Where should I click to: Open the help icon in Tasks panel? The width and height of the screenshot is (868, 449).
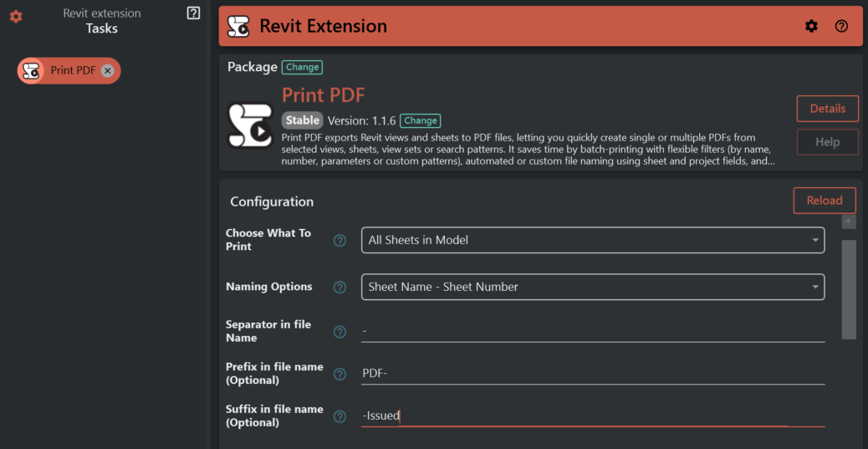(193, 13)
